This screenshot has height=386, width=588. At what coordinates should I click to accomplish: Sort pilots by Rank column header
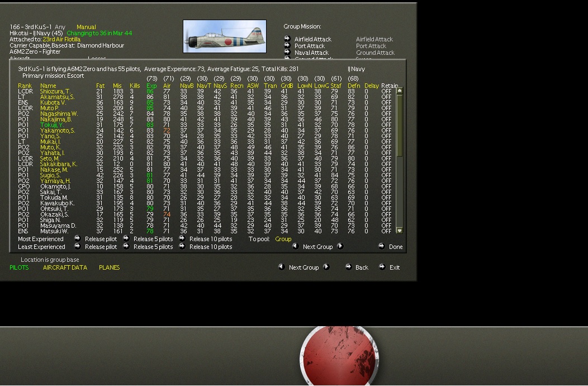[x=25, y=86]
